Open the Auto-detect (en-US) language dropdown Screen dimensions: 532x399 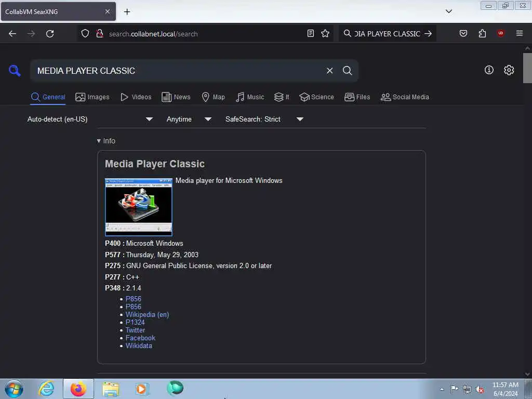point(90,119)
